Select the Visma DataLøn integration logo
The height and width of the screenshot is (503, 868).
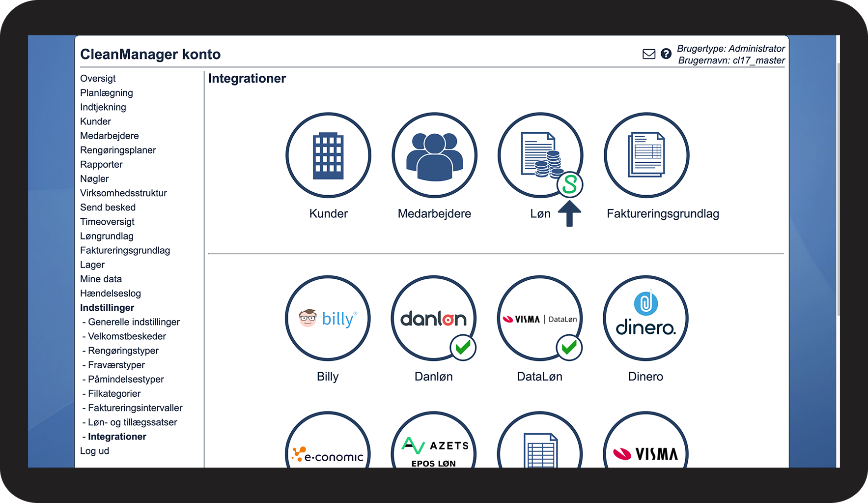pos(540,318)
